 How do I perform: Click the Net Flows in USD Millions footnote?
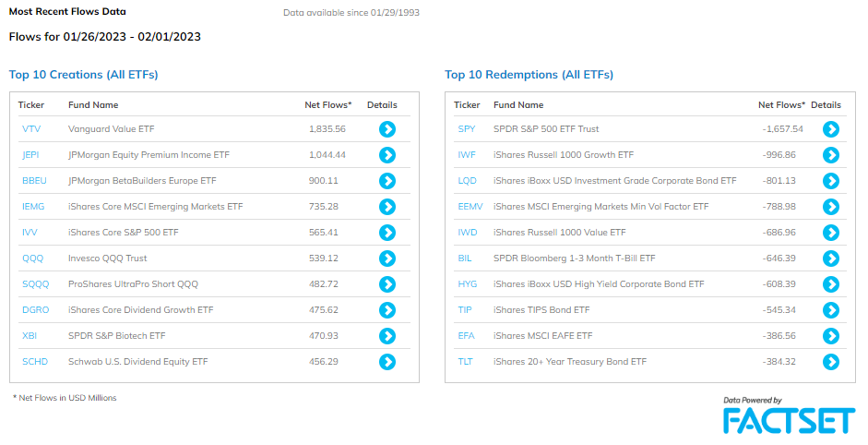pos(65,398)
